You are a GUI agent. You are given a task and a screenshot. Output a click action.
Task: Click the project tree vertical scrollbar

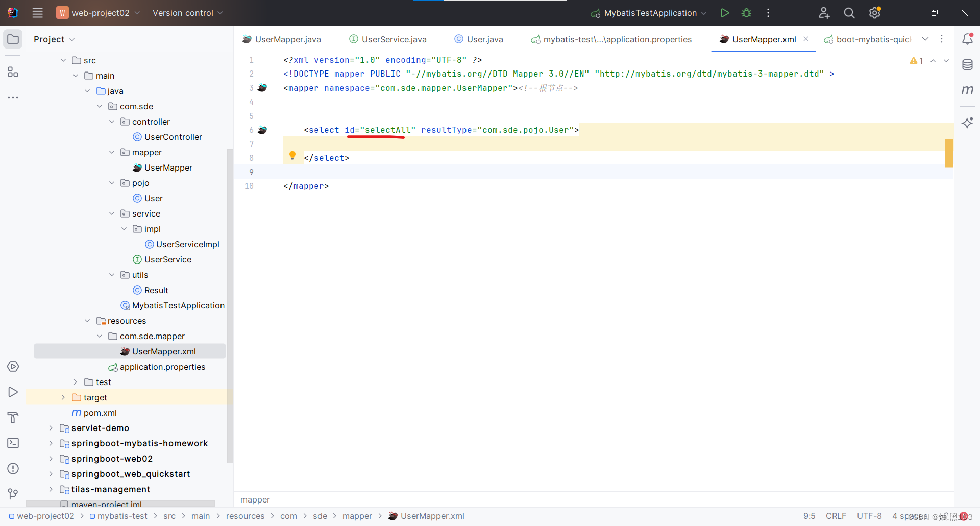tap(230, 306)
